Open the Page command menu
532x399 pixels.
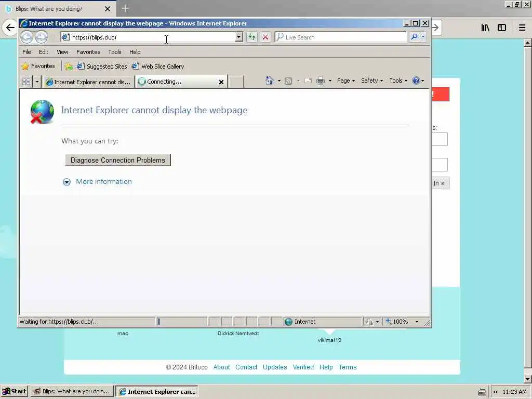point(345,81)
